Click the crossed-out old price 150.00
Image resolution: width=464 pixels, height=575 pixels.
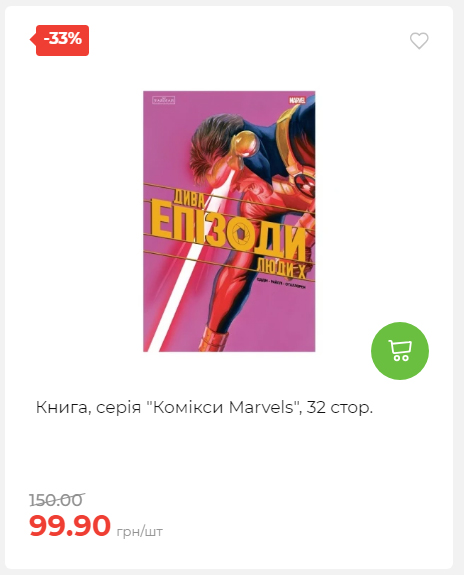coord(57,500)
